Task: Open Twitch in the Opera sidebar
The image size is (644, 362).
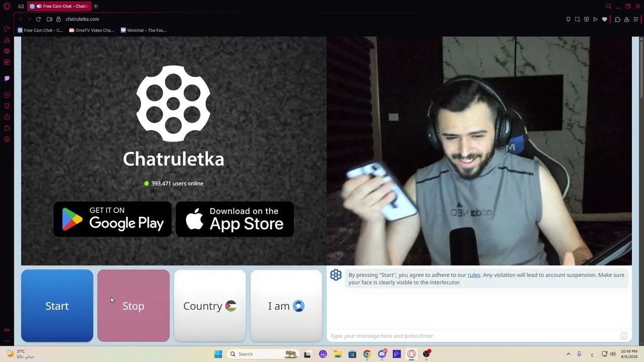Action: (x=7, y=78)
